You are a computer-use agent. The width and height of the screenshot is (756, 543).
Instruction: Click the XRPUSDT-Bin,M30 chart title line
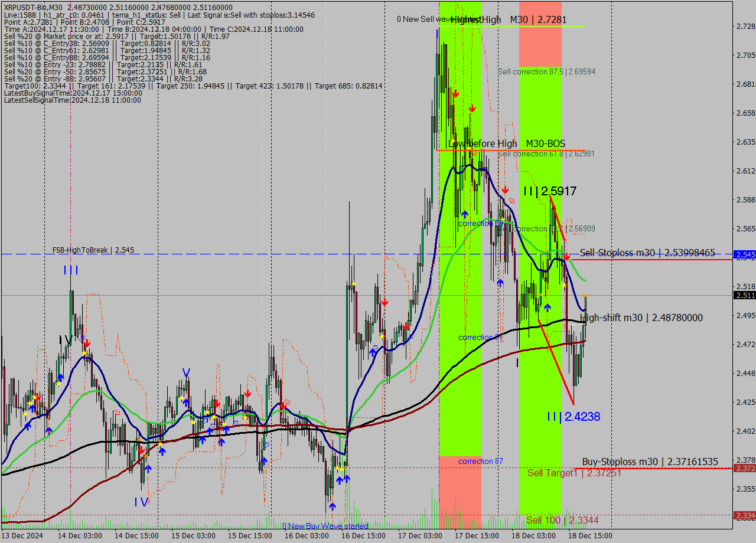118,8
